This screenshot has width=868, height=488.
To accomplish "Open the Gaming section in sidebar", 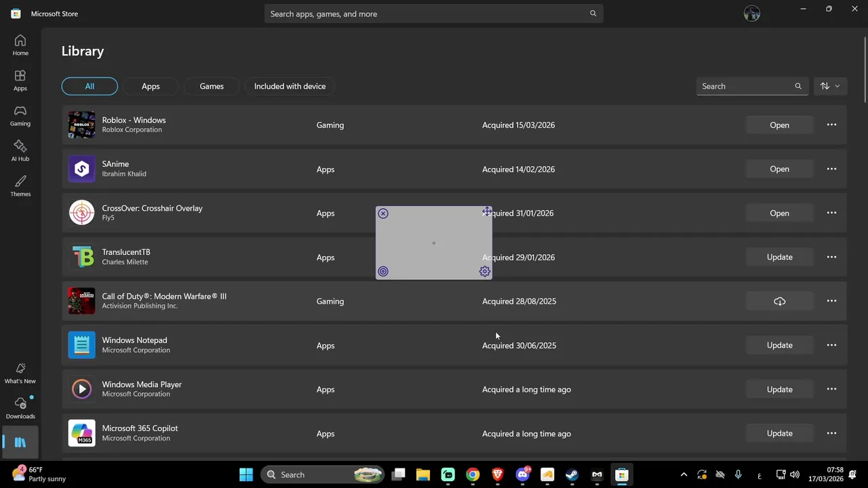I will tap(20, 116).
